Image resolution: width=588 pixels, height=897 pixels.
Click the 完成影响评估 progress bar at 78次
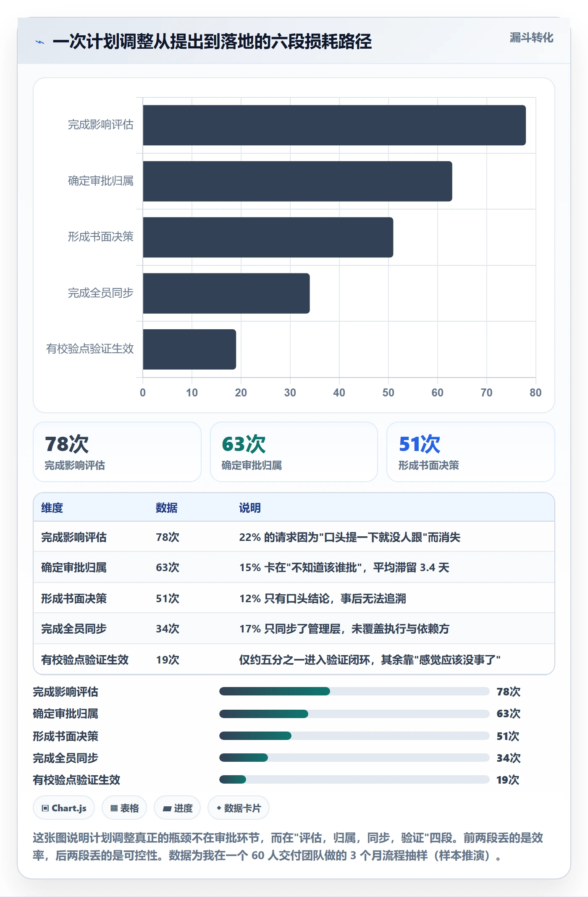354,691
